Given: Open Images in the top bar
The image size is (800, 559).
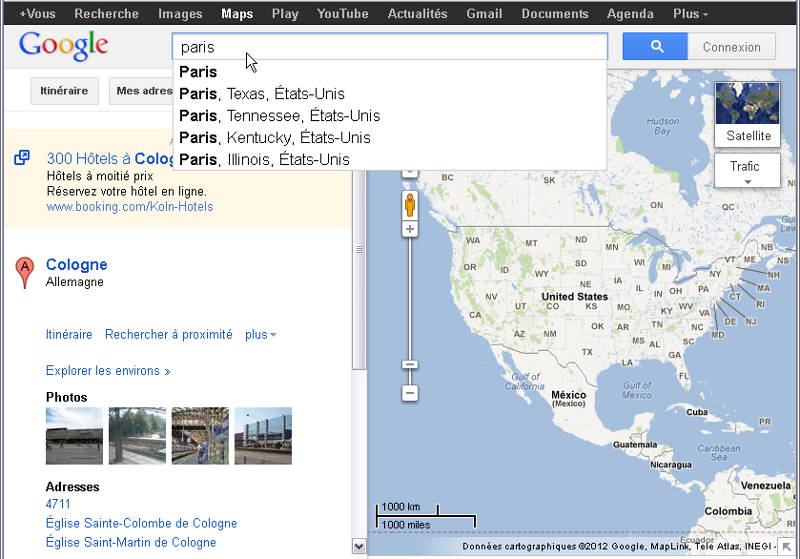Looking at the screenshot, I should tap(180, 14).
